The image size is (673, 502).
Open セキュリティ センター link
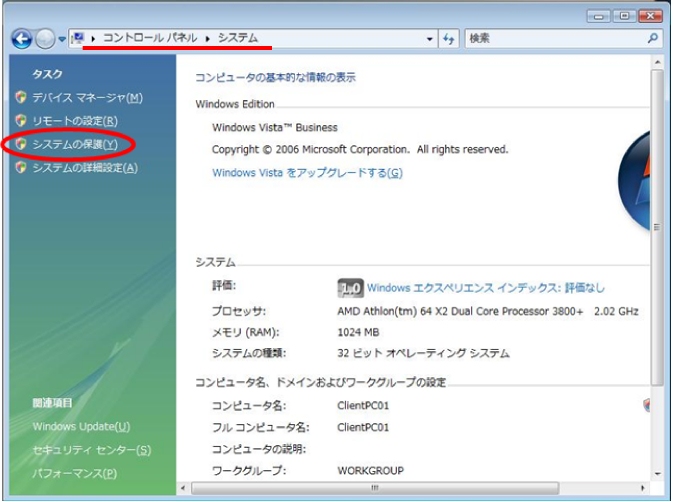pyautogui.click(x=91, y=450)
